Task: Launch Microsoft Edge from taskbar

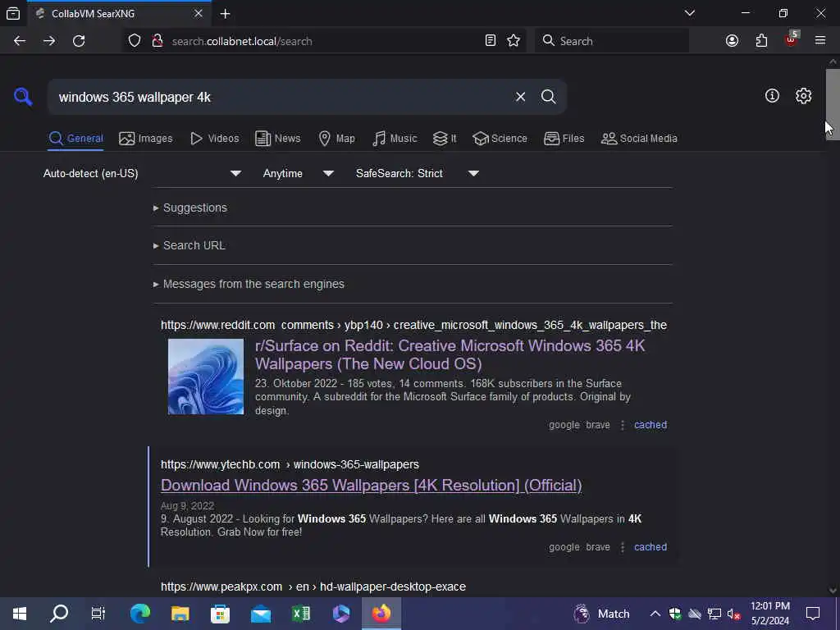Action: click(x=139, y=614)
